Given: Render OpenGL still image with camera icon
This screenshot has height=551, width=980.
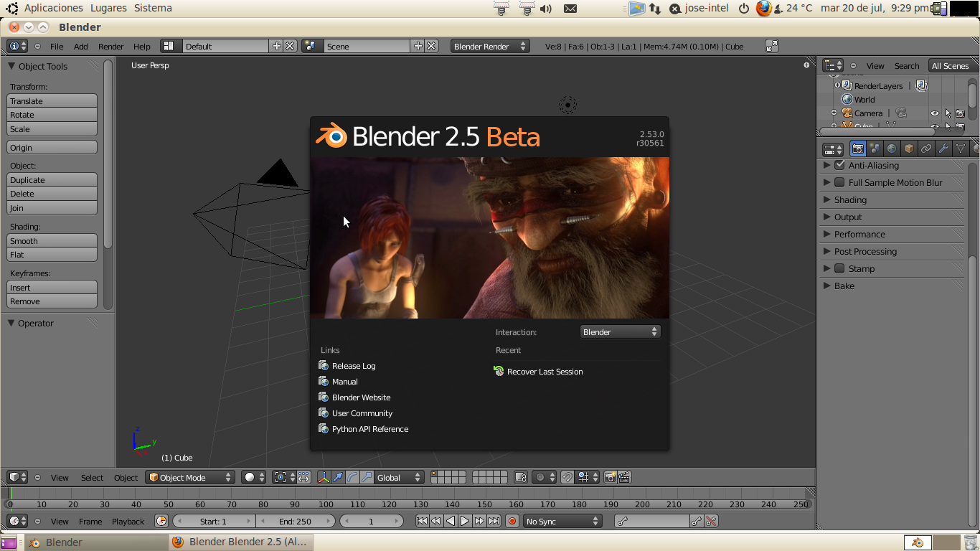Looking at the screenshot, I should [x=611, y=477].
